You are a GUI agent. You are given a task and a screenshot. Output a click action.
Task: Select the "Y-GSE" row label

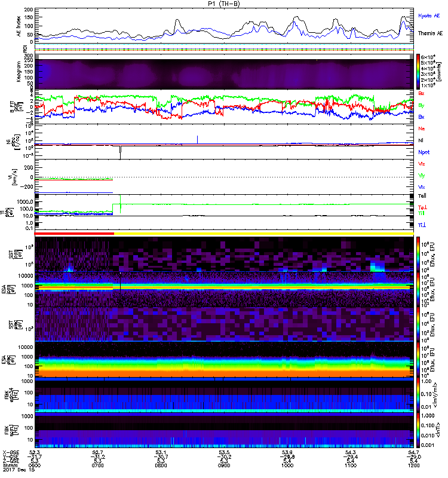point(11,457)
